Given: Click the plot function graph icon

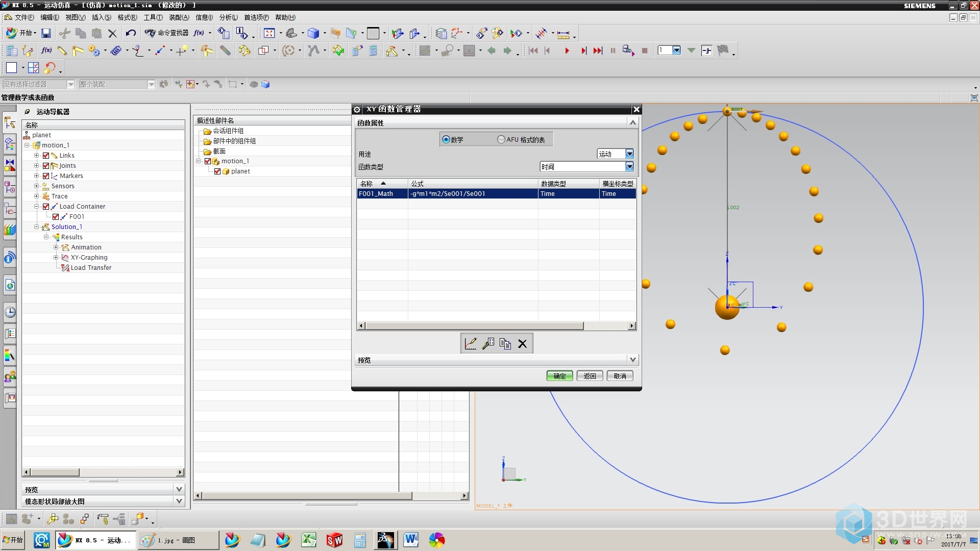Looking at the screenshot, I should (x=471, y=343).
